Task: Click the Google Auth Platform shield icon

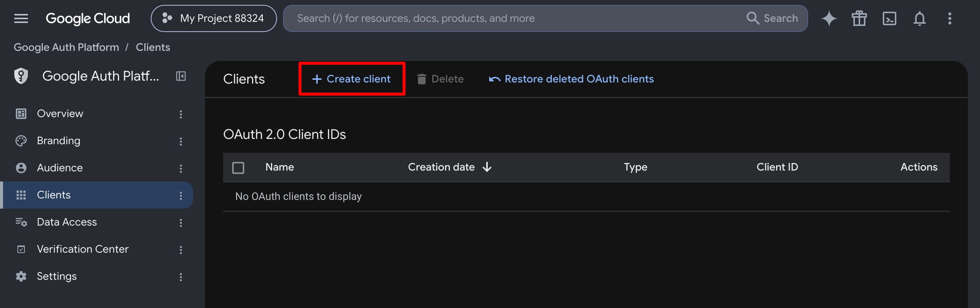Action: [21, 76]
